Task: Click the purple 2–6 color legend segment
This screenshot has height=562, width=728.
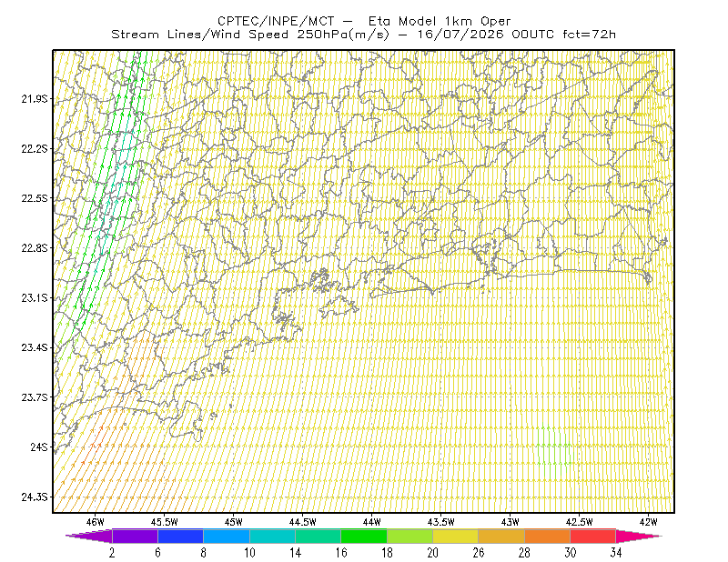Action: coord(135,536)
